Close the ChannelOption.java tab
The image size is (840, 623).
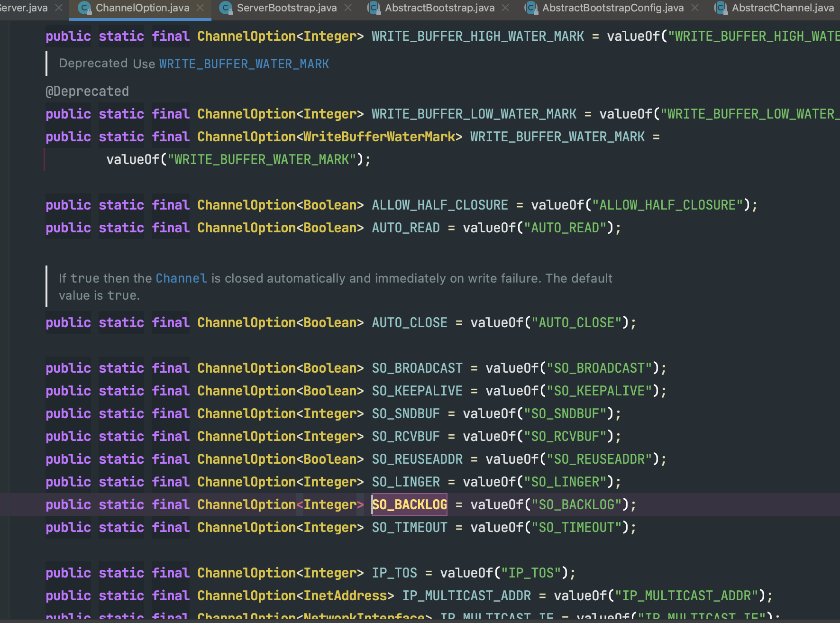coord(200,8)
